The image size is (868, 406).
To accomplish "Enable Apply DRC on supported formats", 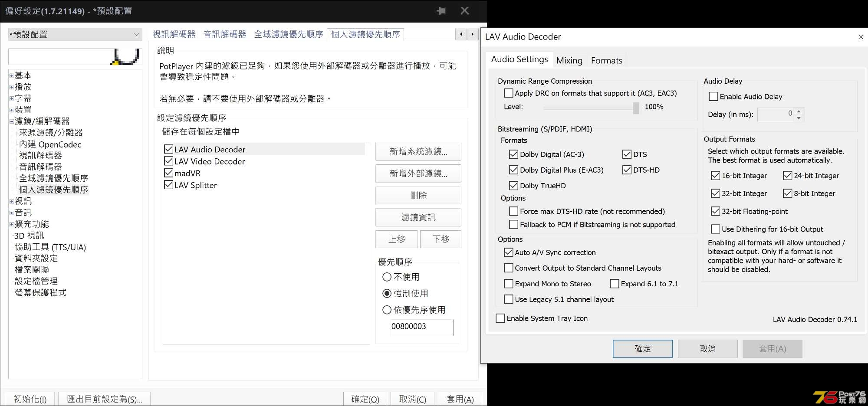I will [508, 93].
